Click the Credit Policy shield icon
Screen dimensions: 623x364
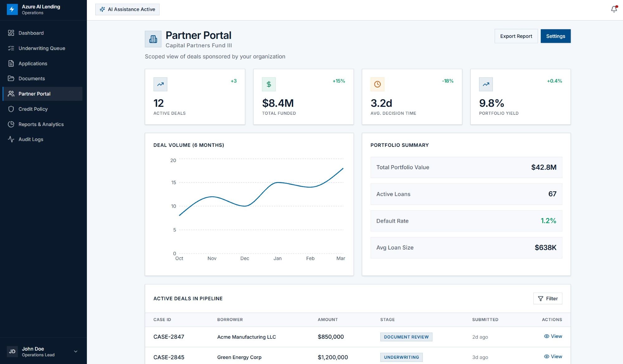point(11,109)
